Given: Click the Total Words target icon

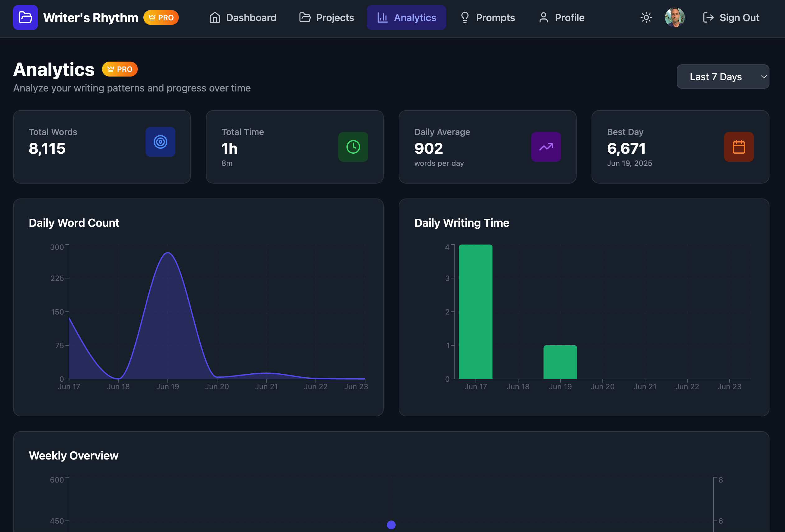Looking at the screenshot, I should click(160, 142).
